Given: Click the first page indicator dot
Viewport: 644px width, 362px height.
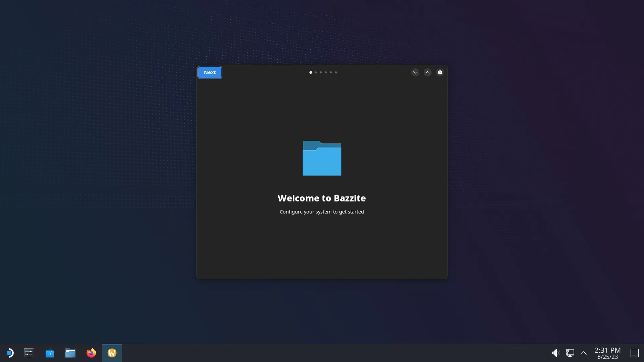Looking at the screenshot, I should 311,72.
